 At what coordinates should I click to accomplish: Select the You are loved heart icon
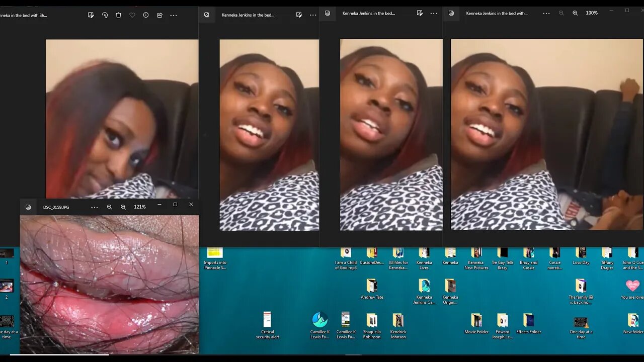point(632,289)
